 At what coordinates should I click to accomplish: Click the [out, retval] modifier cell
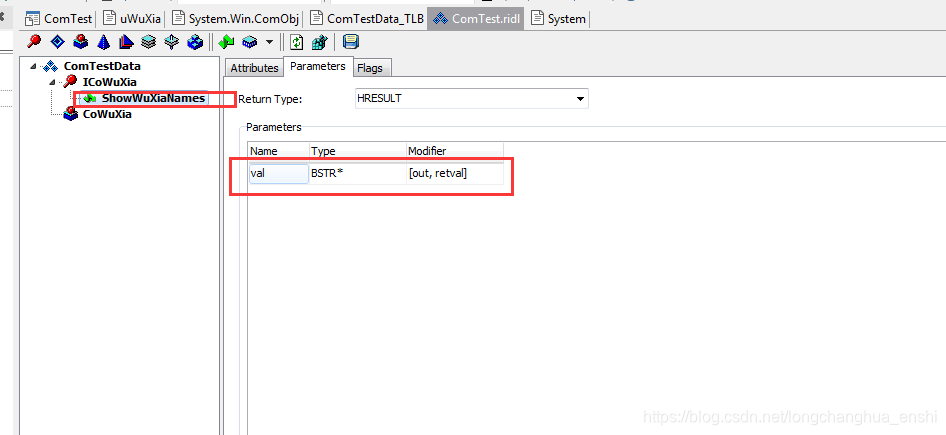(455, 174)
